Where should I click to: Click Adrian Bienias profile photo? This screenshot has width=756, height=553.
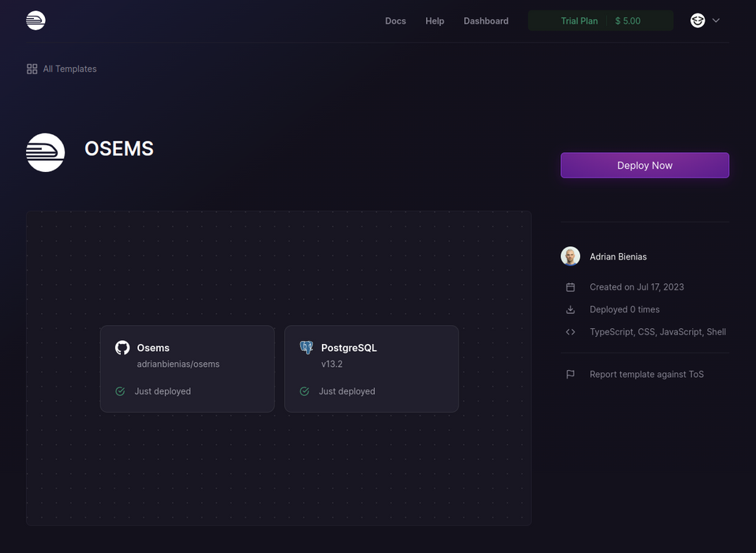(x=571, y=256)
